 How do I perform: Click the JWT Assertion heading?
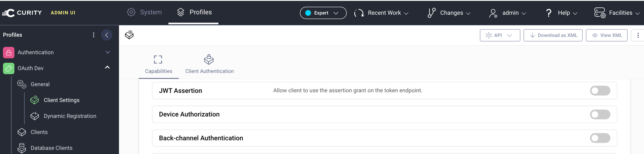[x=181, y=91]
